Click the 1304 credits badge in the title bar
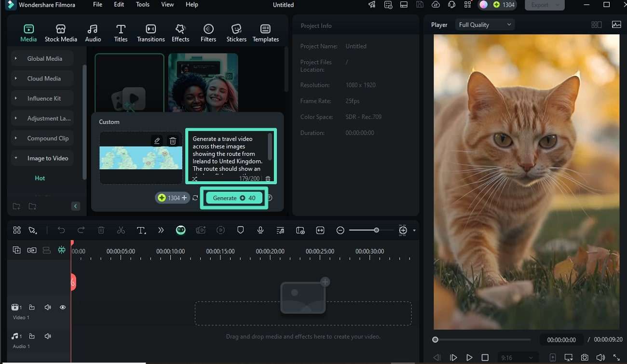 [504, 5]
